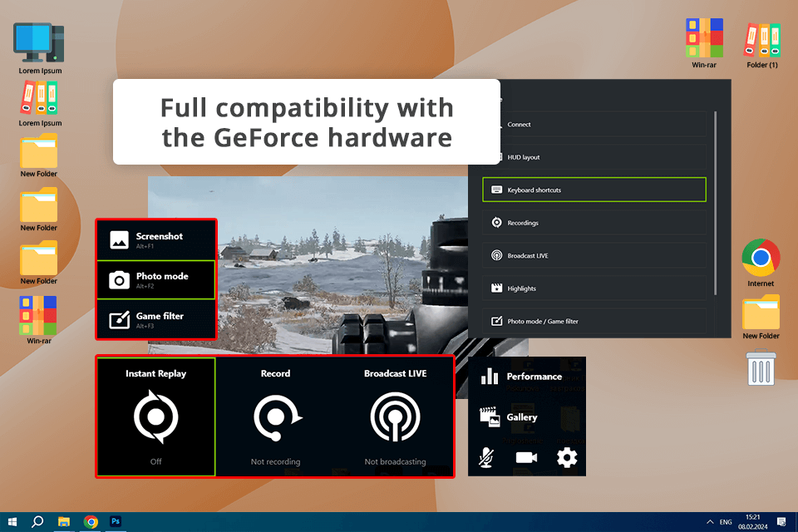The image size is (798, 532).
Task: Open overlay settings gear icon
Action: [x=567, y=458]
